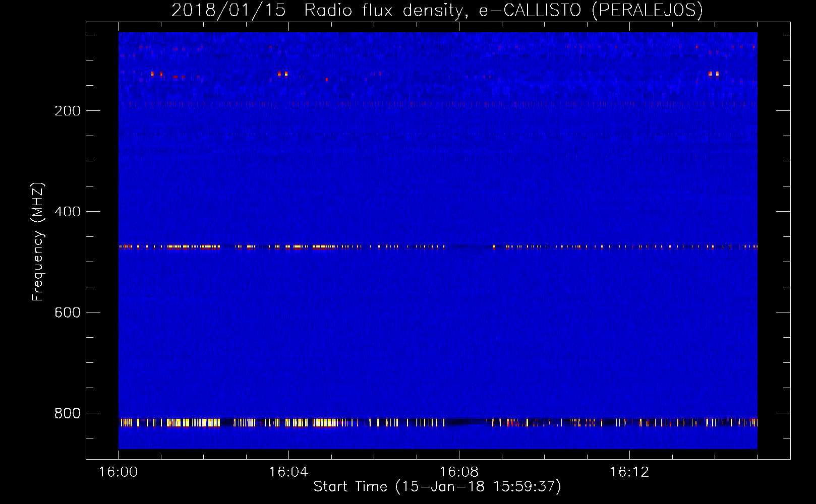Click the '800' frequency tick label
The width and height of the screenshot is (816, 504).
click(68, 413)
